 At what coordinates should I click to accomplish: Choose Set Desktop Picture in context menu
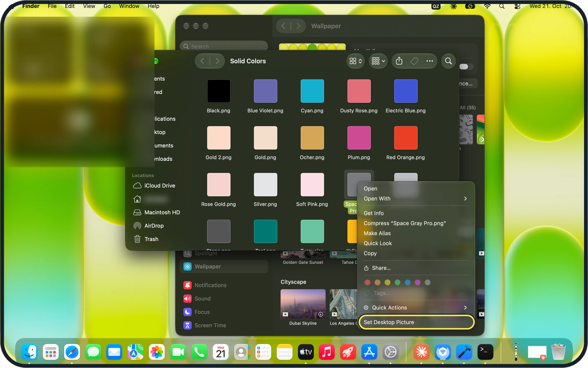coord(416,322)
